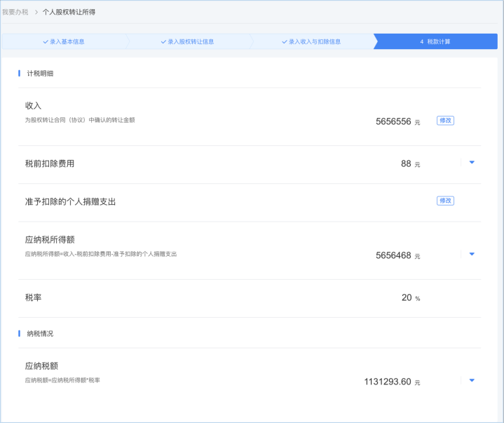Expand the 应纳税所得额 row arrow

(x=472, y=254)
